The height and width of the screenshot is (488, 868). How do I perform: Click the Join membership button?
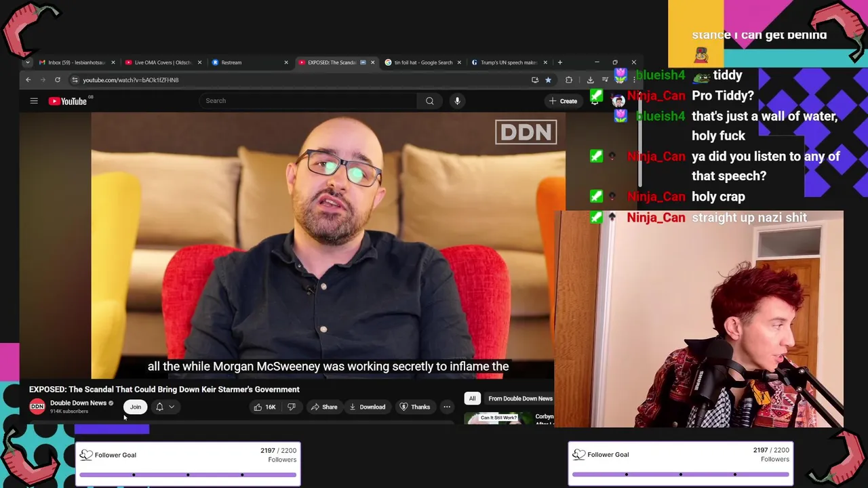[136, 407]
